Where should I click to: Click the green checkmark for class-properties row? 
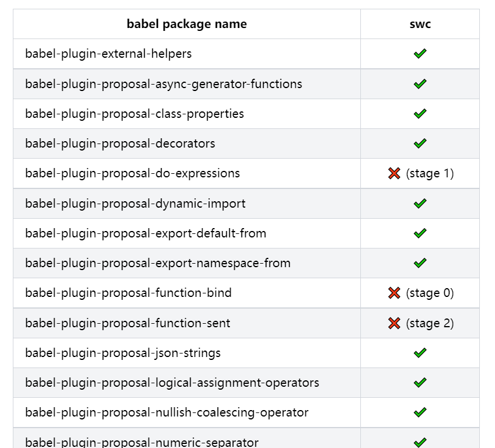(420, 113)
